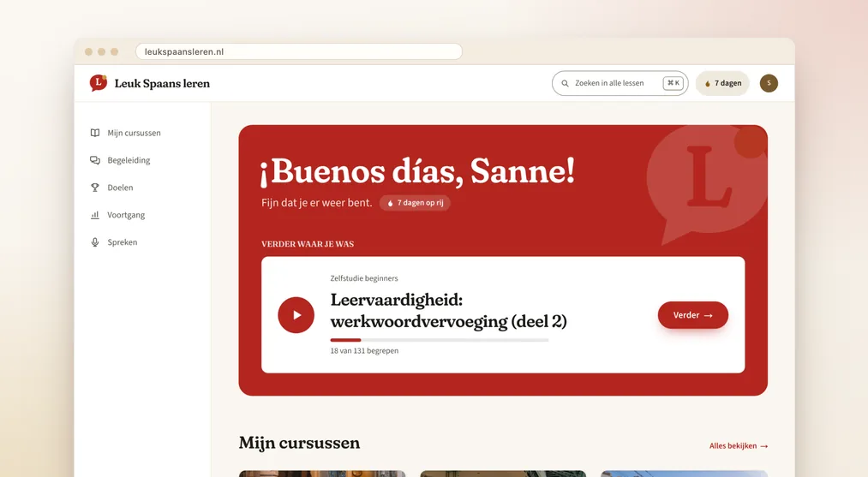Click the Voortgang bar chart icon
The image size is (868, 477).
point(95,215)
